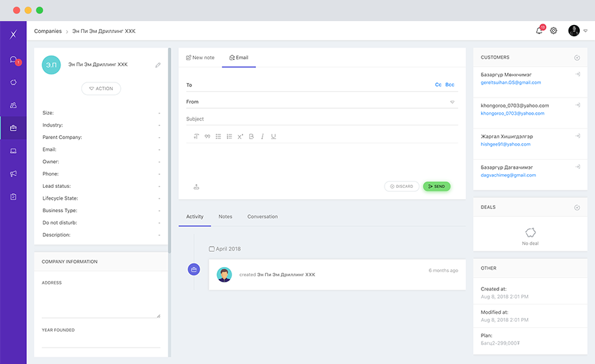Toggle superscript formatting

click(240, 136)
